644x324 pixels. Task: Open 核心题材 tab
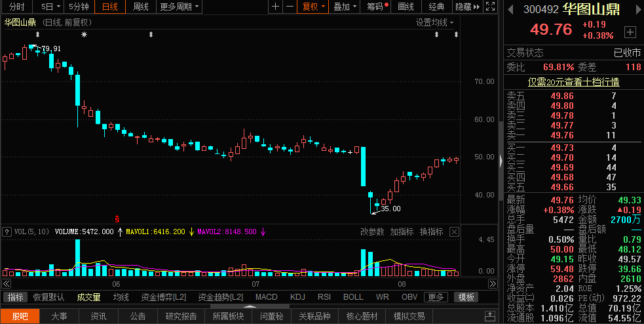coord(362,316)
